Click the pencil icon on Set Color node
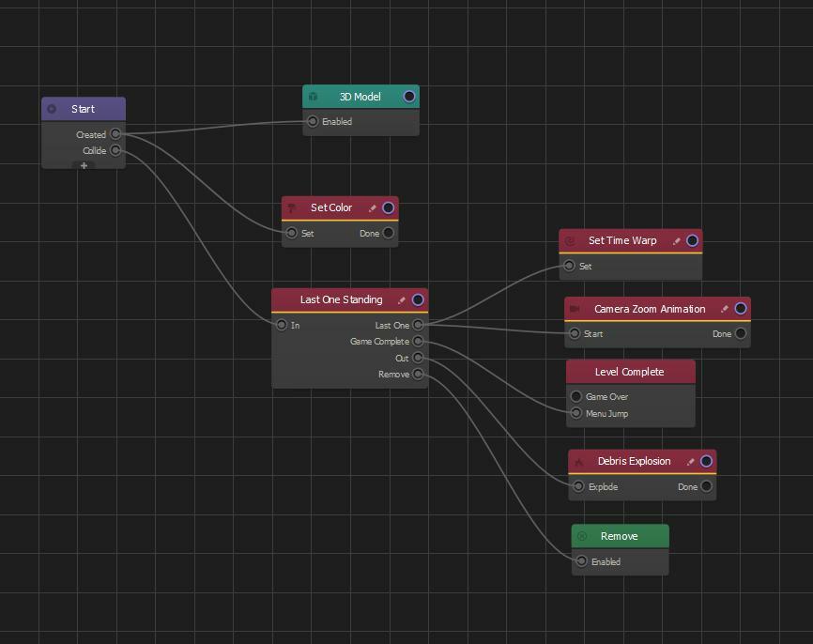Screen dimensions: 813x644 click(373, 208)
